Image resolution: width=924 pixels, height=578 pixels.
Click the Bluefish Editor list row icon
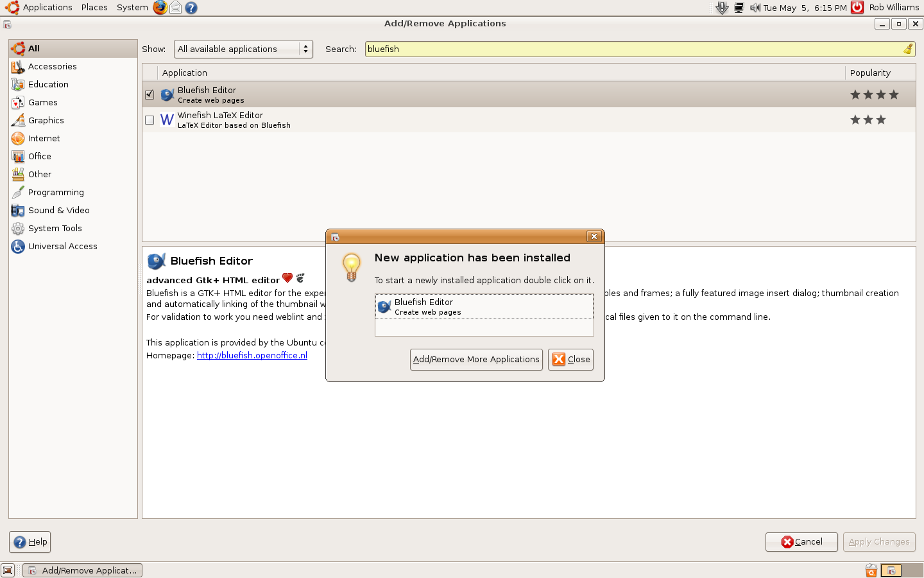pos(167,95)
